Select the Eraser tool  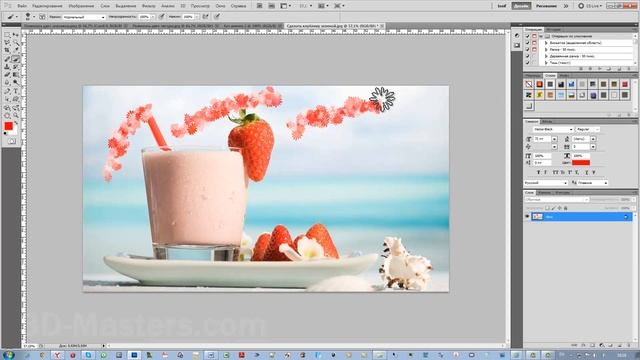pyautogui.click(x=7, y=75)
